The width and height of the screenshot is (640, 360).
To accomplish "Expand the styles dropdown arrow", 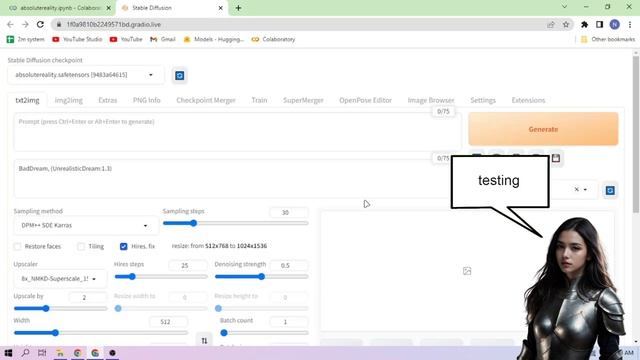I will tap(585, 189).
